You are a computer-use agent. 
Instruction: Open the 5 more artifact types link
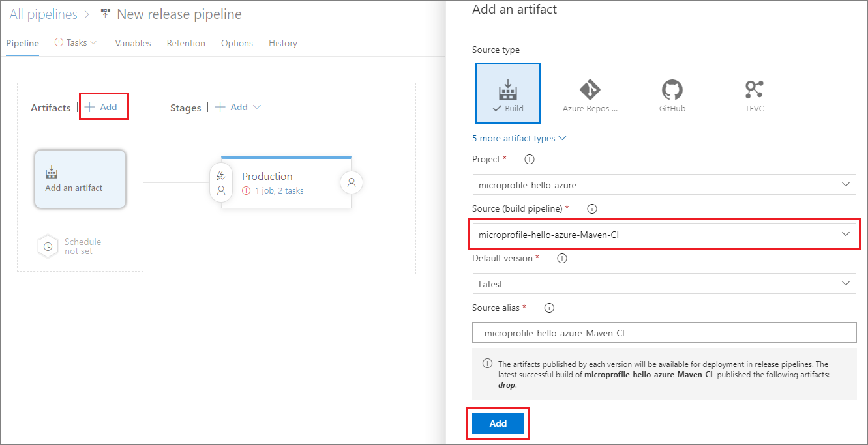tap(515, 138)
